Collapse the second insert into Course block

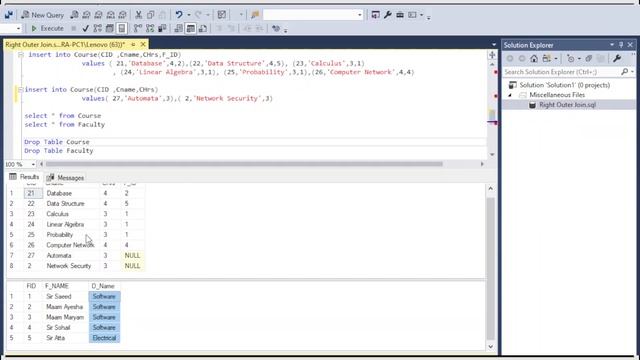point(20,89)
